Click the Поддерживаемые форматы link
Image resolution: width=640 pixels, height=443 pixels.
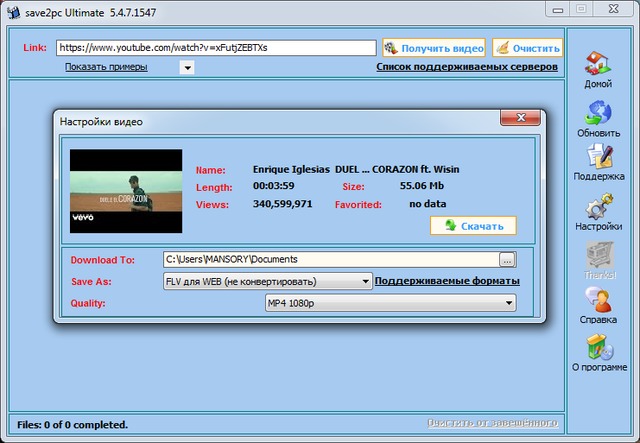(x=447, y=281)
